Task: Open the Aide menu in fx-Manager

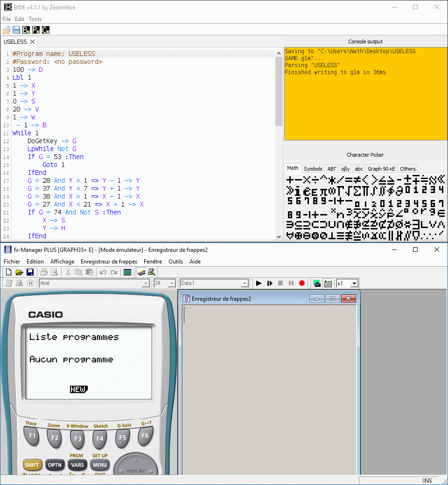Action: click(195, 261)
